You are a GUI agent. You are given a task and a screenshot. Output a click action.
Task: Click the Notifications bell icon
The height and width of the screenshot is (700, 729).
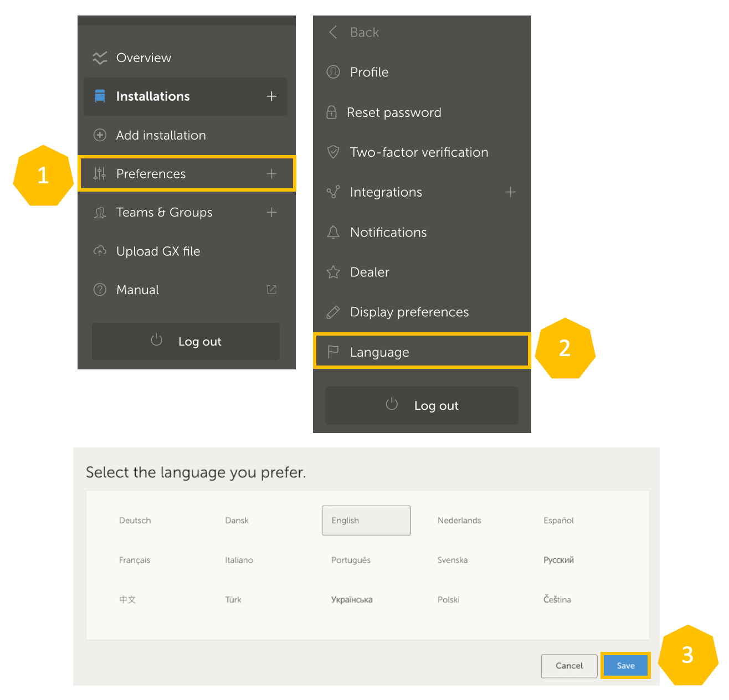tap(333, 232)
